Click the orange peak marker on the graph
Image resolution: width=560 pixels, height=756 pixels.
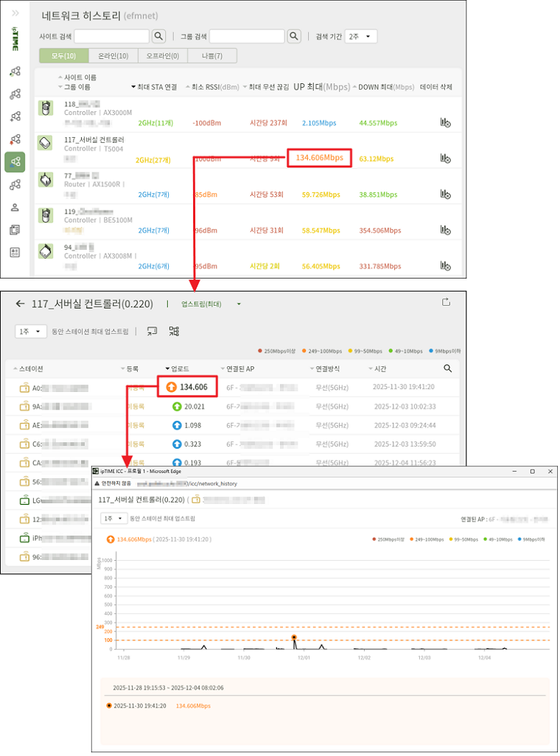[294, 637]
